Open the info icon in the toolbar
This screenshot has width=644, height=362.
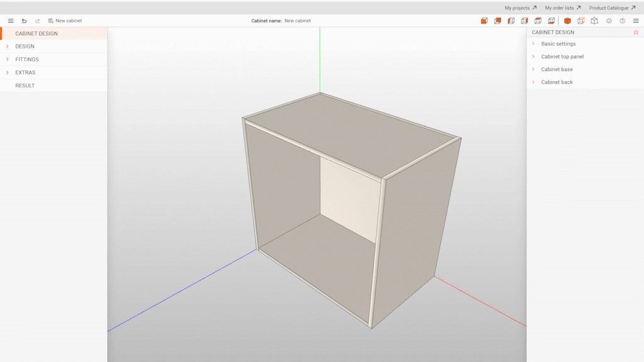609,20
